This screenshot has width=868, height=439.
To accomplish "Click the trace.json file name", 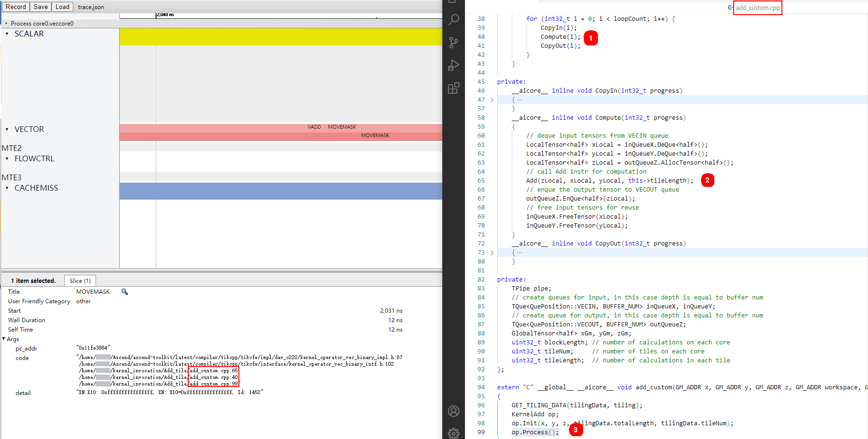I will [91, 7].
